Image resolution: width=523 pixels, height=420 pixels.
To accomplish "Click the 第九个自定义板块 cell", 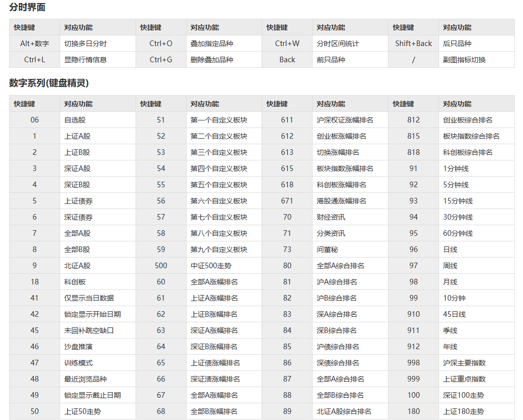I will click(224, 249).
